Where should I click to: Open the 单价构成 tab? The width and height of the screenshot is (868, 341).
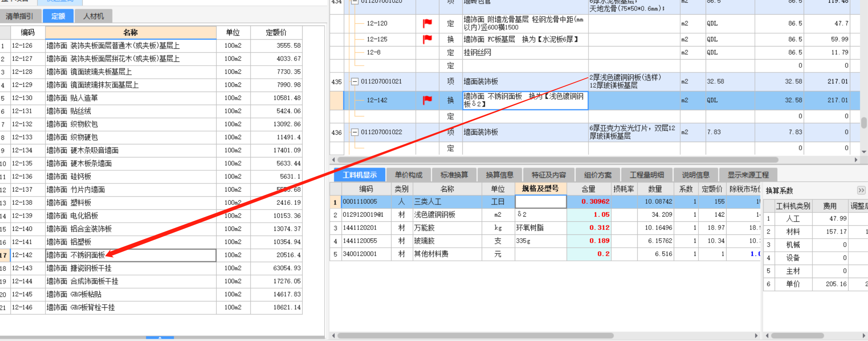tap(408, 175)
